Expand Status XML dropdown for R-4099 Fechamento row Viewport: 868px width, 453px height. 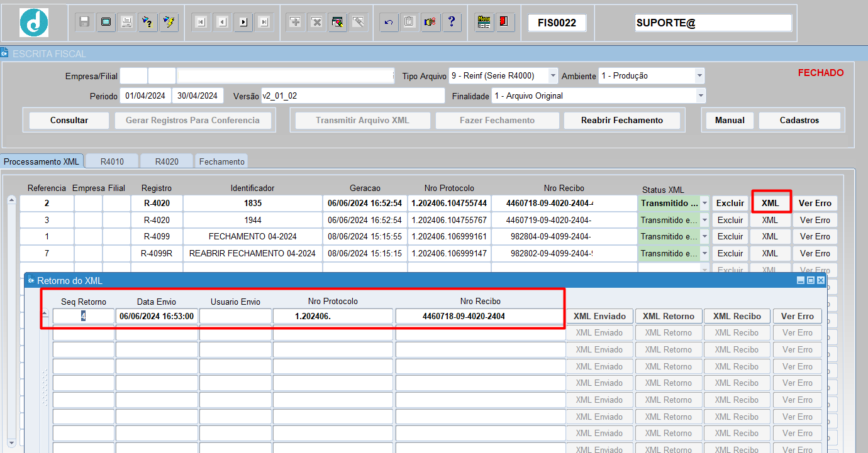click(x=704, y=237)
